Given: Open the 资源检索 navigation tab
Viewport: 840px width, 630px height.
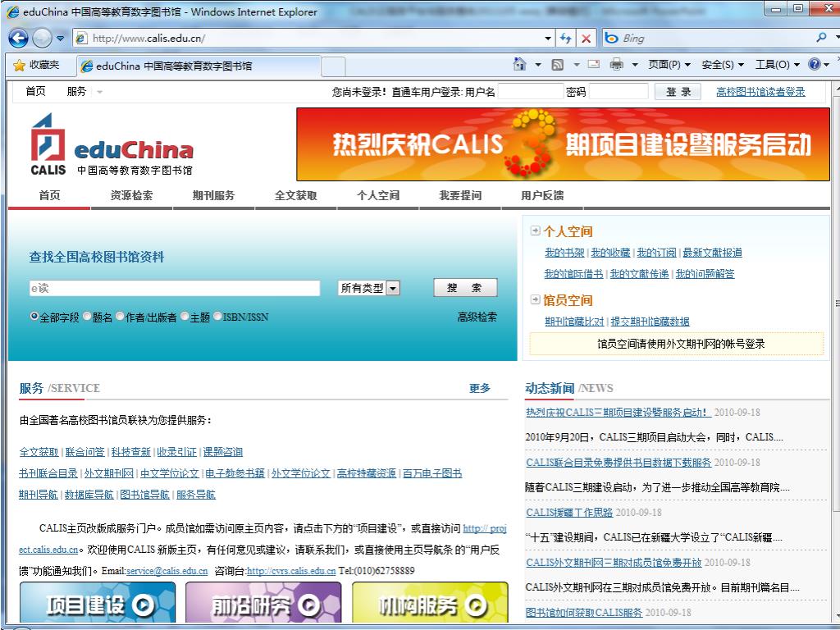Looking at the screenshot, I should 131,195.
